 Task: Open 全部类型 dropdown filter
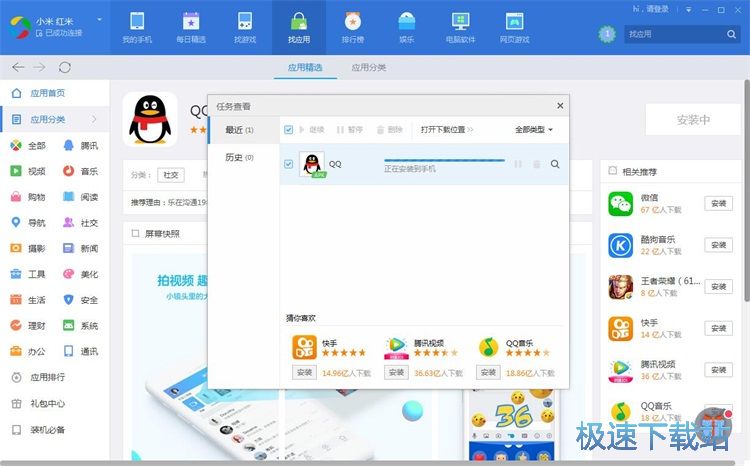[534, 130]
